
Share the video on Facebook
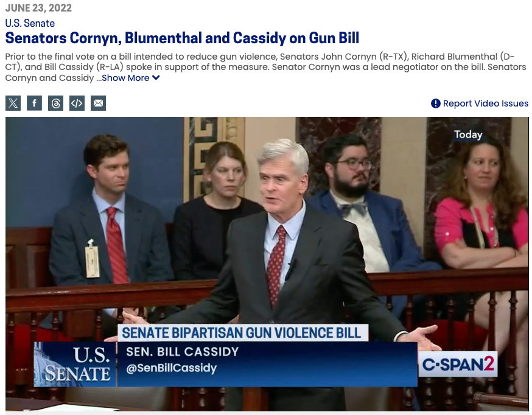(34, 103)
